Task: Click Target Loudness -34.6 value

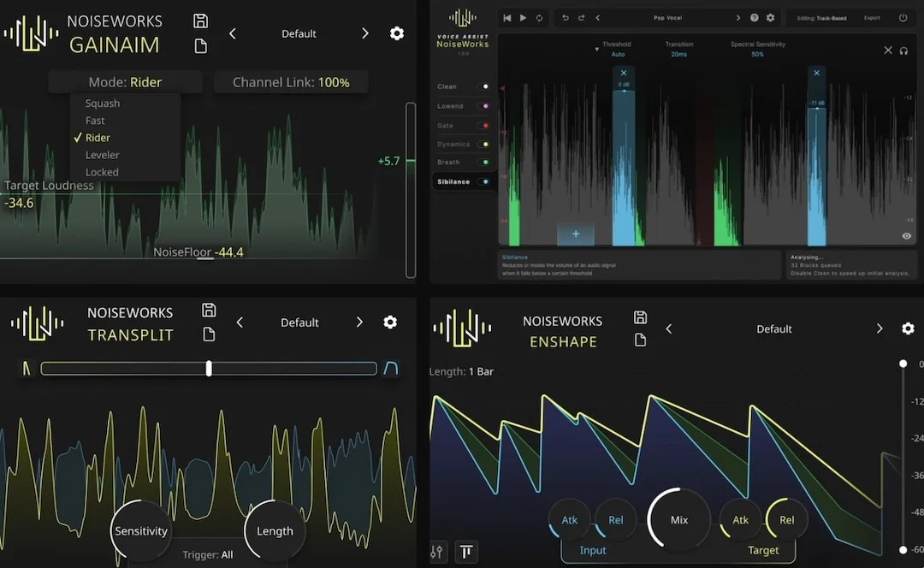Action: pyautogui.click(x=19, y=203)
